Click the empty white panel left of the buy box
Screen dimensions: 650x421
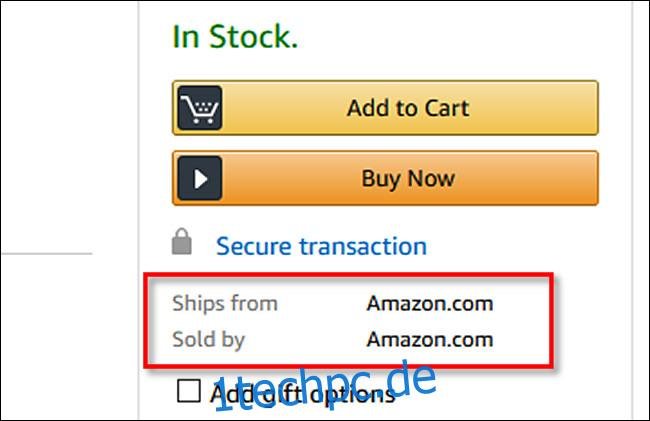(x=69, y=124)
